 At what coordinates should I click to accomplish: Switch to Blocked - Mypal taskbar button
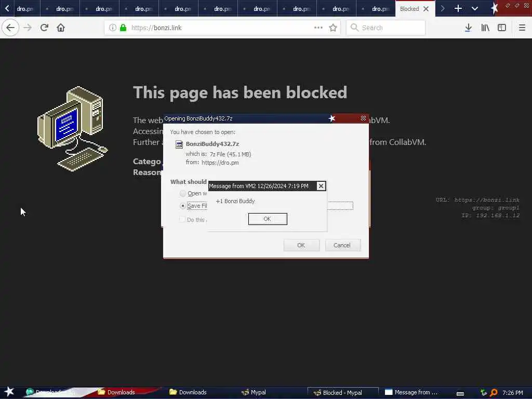tap(343, 393)
